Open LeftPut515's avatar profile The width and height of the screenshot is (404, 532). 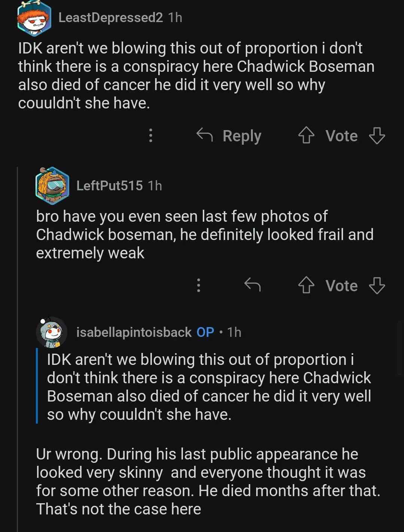pyautogui.click(x=52, y=186)
